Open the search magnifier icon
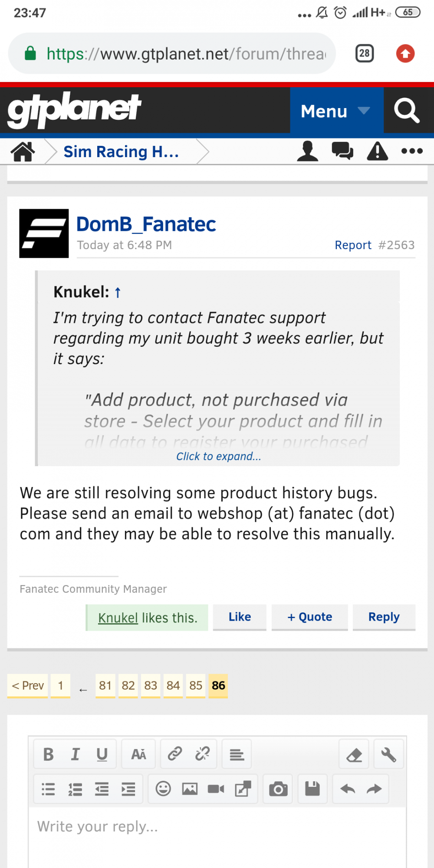 pyautogui.click(x=407, y=111)
